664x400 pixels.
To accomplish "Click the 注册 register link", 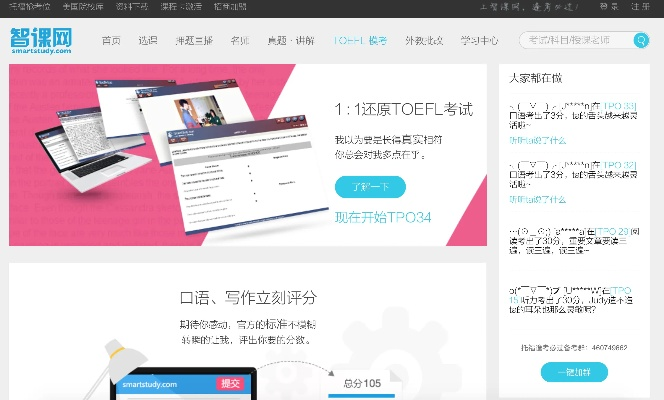I will [640, 7].
